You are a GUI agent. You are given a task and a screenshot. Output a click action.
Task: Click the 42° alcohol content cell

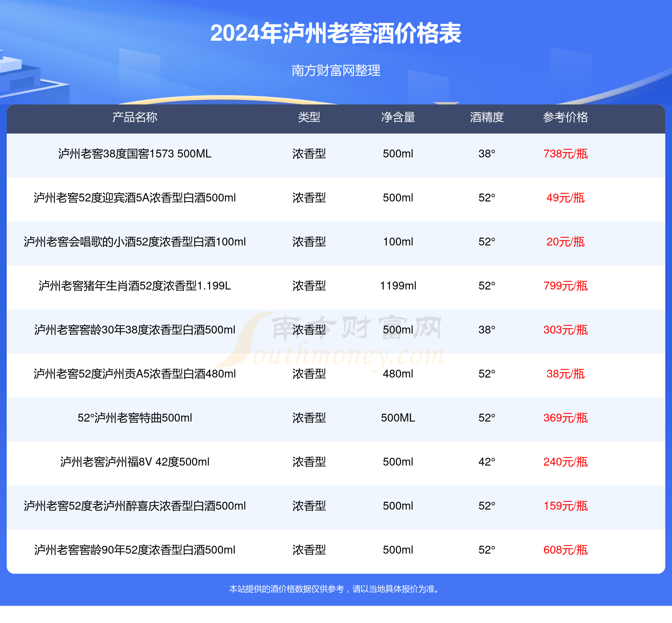[487, 462]
